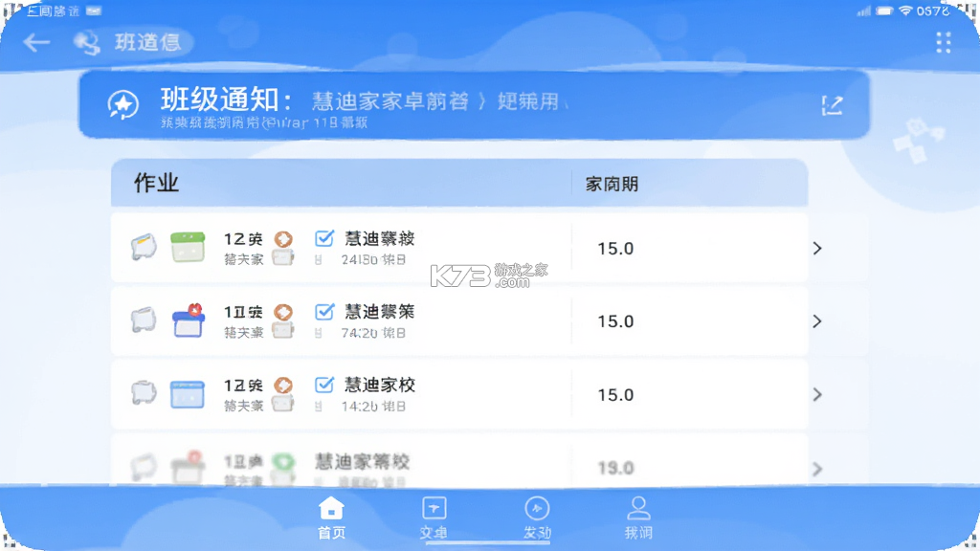Tap the chat bubble icon in the 14:20 row
Image resolution: width=980 pixels, height=551 pixels.
click(144, 393)
